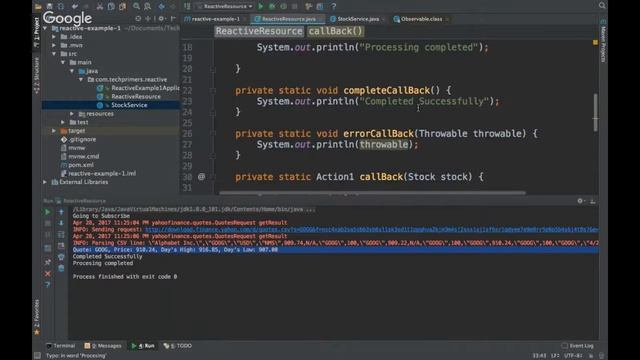640x360 pixels.
Task: Collapse the main folder
Action: point(63,62)
